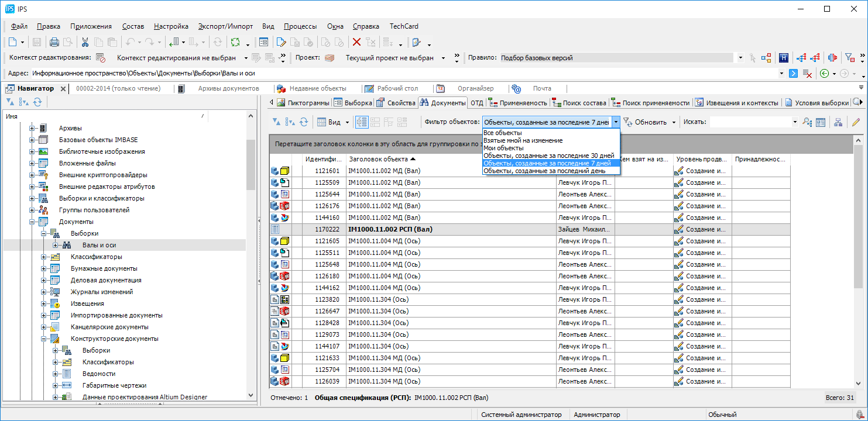This screenshot has height=421, width=868.
Task: Collapse the 'Конструкторские документы' tree node
Action: point(44,339)
